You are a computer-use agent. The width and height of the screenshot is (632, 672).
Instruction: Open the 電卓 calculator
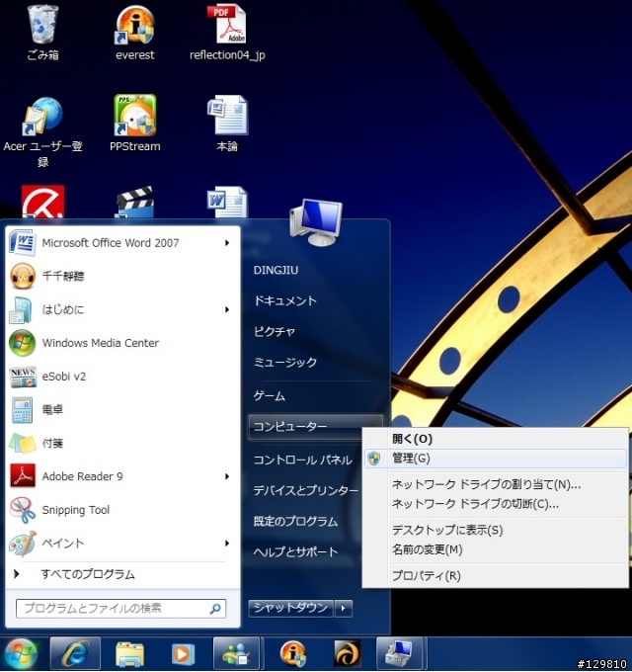coord(121,410)
